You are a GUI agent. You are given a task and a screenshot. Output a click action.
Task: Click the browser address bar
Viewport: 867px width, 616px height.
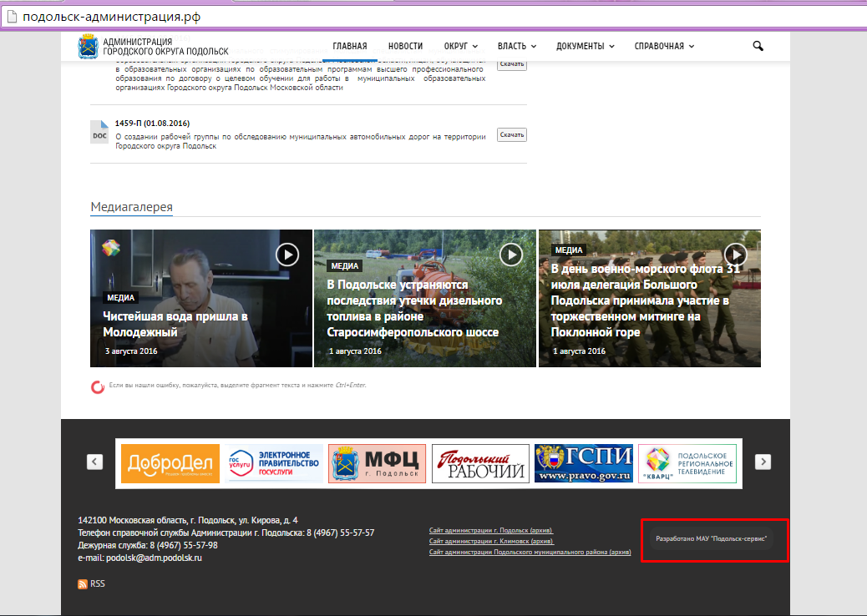tap(418, 16)
